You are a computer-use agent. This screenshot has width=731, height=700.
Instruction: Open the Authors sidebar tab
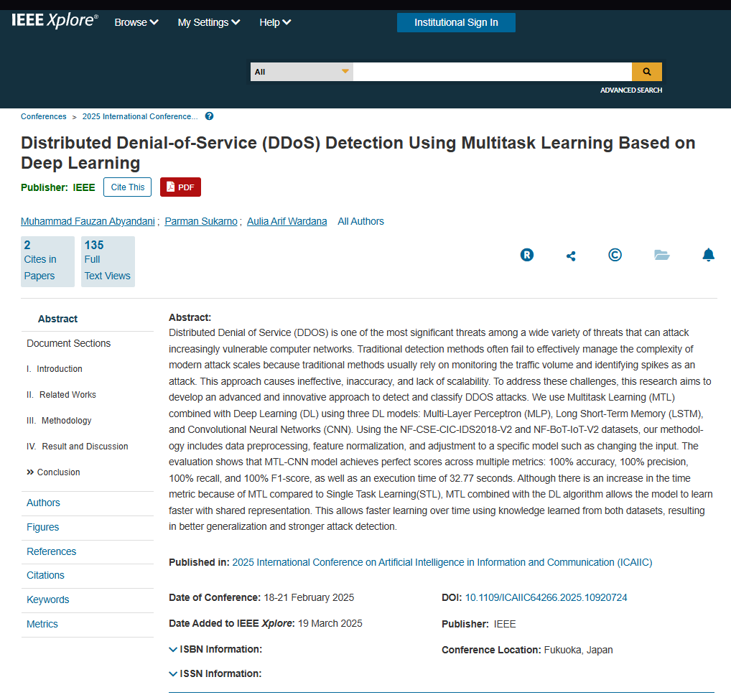(x=43, y=503)
